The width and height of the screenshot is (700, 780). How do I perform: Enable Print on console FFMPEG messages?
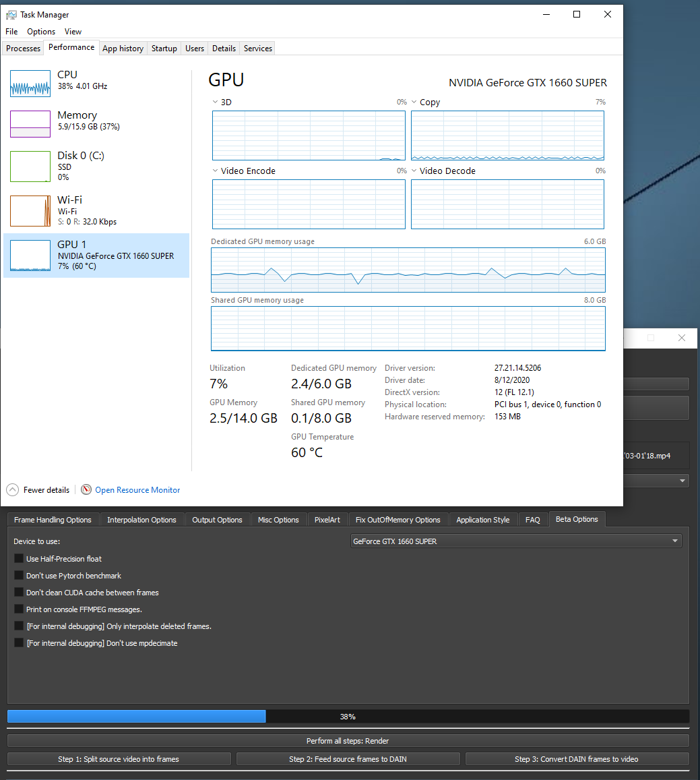coord(19,609)
